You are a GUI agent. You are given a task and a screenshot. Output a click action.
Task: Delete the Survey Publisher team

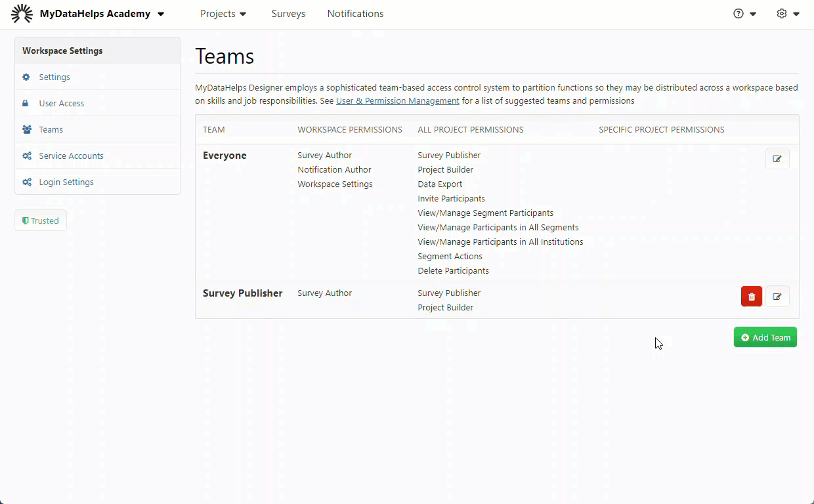(x=752, y=297)
